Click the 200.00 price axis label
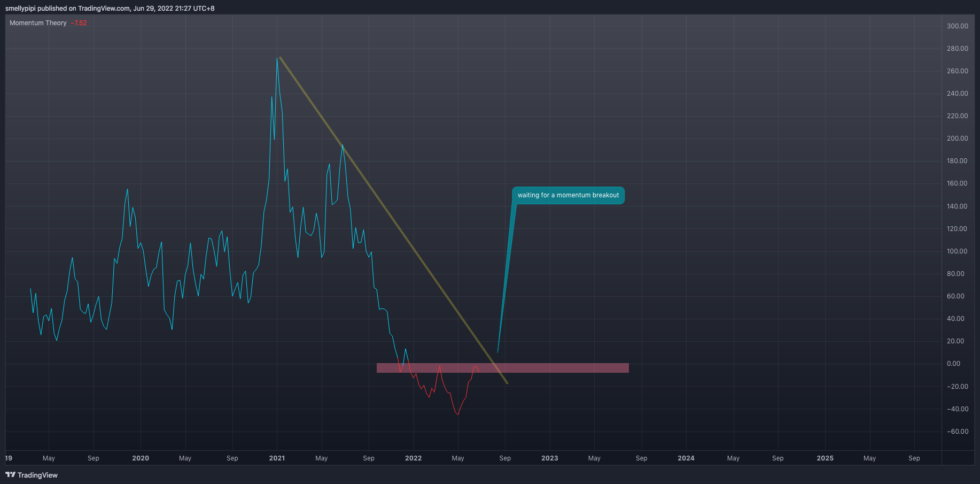980x484 pixels. 958,138
